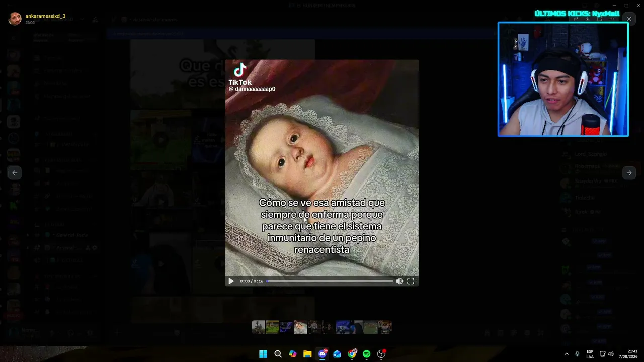Open the system volume tray icon
The width and height of the screenshot is (644, 362).
point(611,354)
